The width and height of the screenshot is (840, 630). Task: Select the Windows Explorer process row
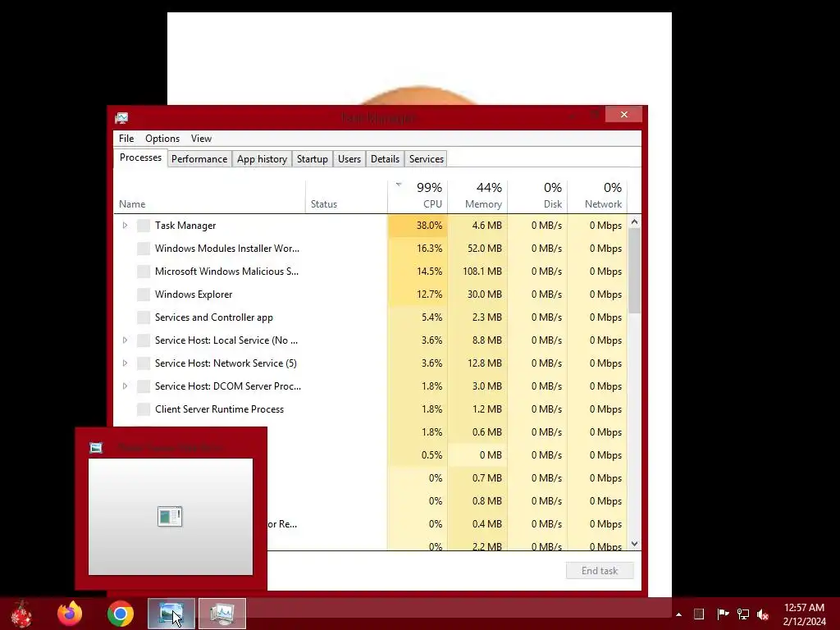coord(371,294)
